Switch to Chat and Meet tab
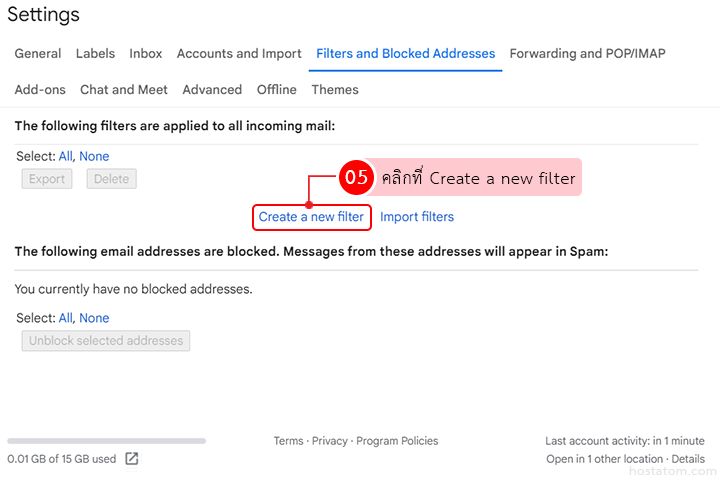 click(124, 90)
